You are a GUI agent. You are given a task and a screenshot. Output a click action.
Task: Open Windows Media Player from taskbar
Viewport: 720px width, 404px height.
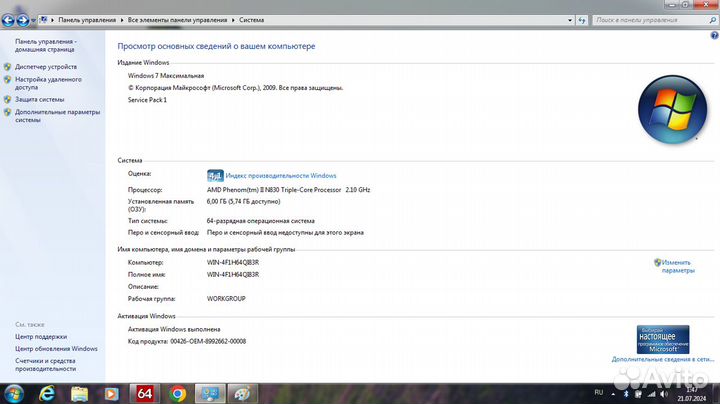pos(111,393)
